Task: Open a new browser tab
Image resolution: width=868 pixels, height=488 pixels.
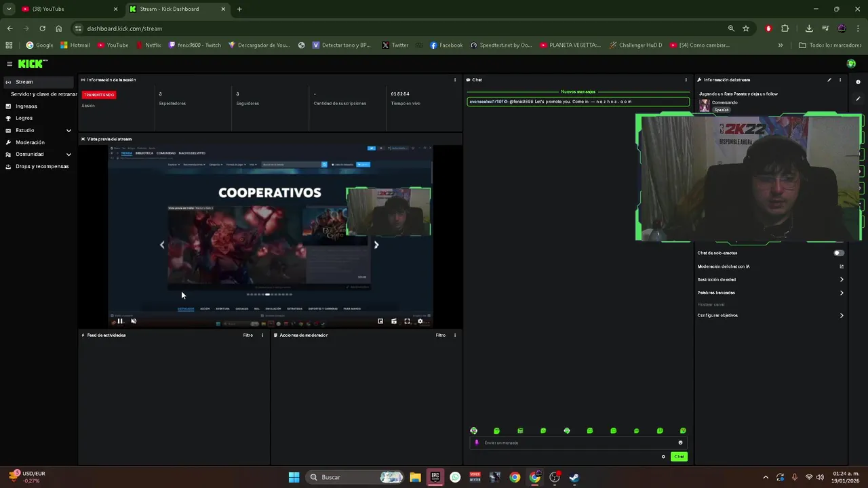Action: point(239,9)
